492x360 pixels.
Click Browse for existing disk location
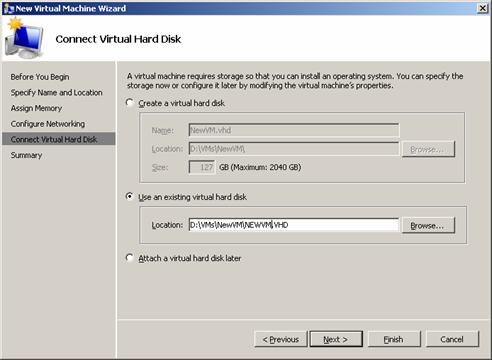428,226
